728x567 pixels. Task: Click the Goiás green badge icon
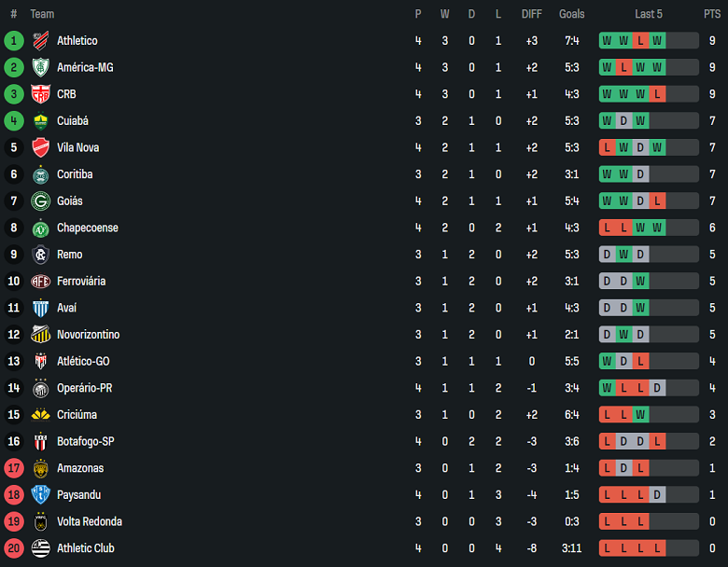(x=40, y=201)
